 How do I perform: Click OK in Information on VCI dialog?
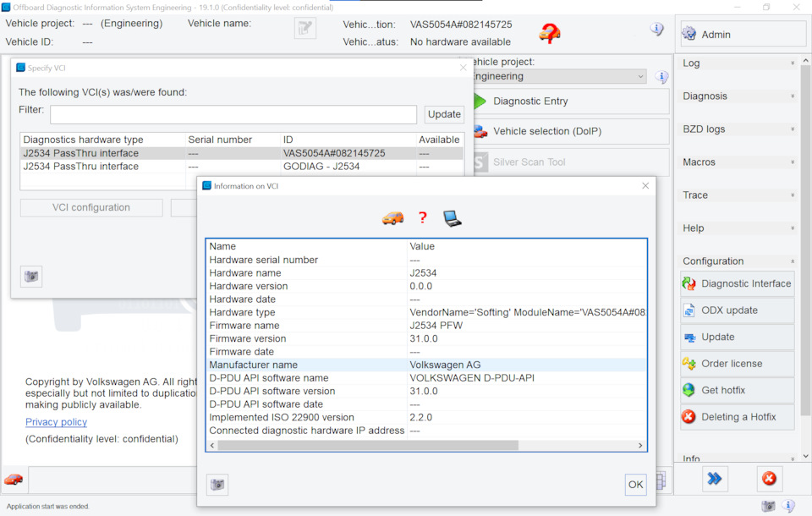click(635, 485)
